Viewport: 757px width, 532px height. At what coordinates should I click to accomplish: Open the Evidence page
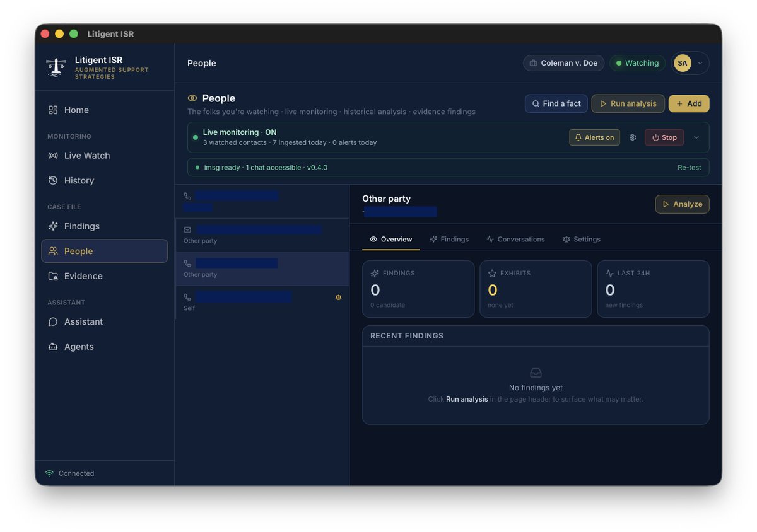tap(105, 276)
